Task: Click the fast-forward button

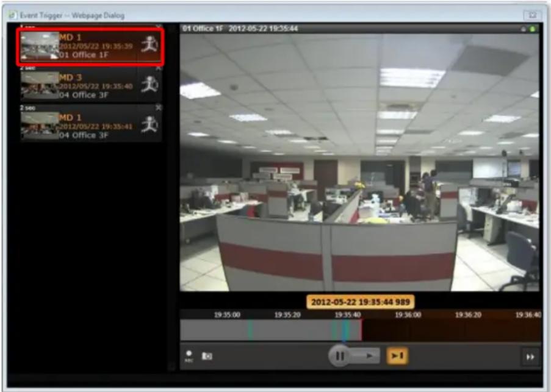Action: [x=530, y=357]
